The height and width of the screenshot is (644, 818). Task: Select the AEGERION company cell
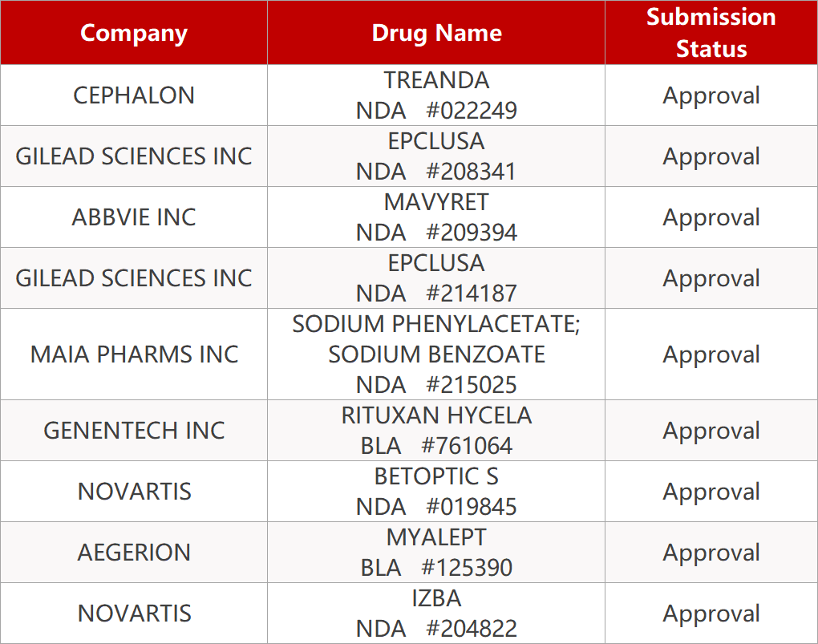point(134,553)
